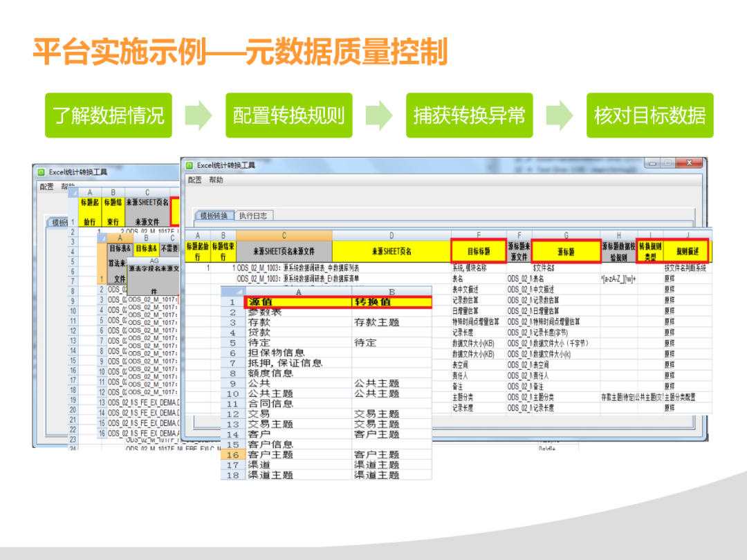Select the 数据库列表 cell
This screenshot has height=560, width=747.
391,268
